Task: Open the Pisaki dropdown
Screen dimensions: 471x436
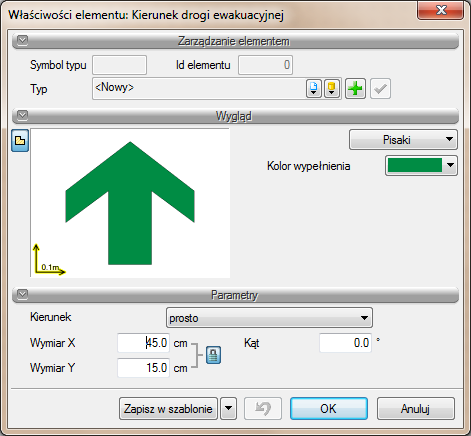Action: pos(403,140)
